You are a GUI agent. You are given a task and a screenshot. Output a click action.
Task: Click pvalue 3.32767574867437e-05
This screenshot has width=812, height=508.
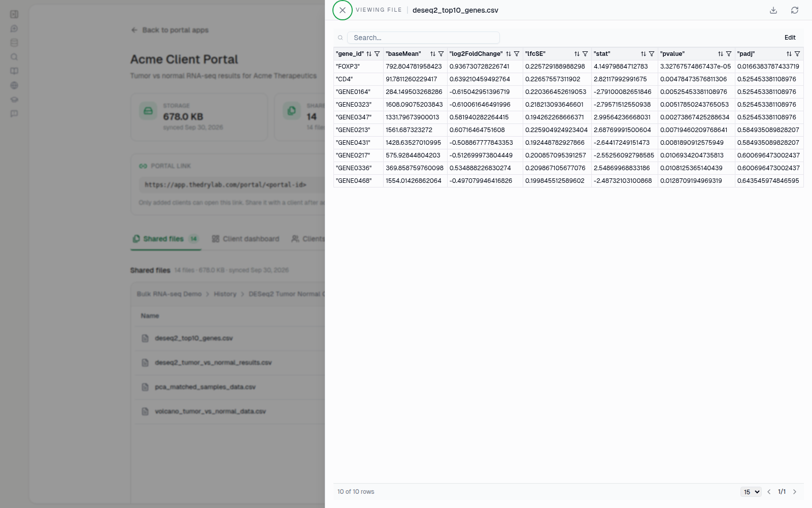coord(696,67)
